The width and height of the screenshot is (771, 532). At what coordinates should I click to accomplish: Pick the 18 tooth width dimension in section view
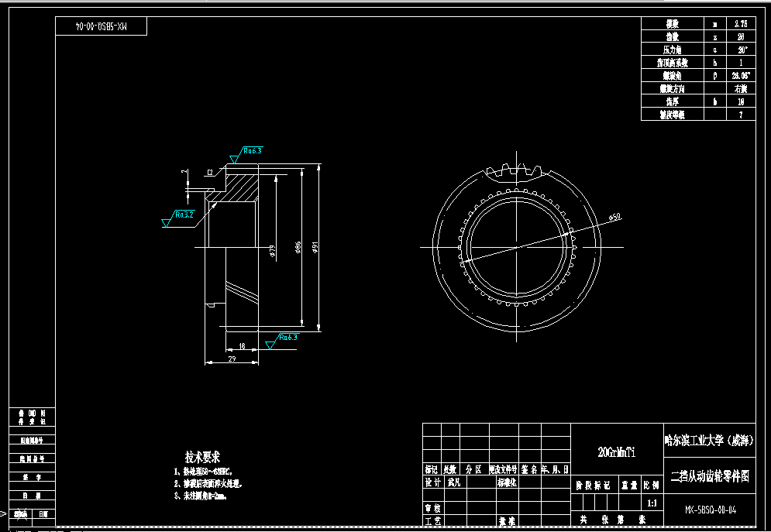tap(242, 346)
